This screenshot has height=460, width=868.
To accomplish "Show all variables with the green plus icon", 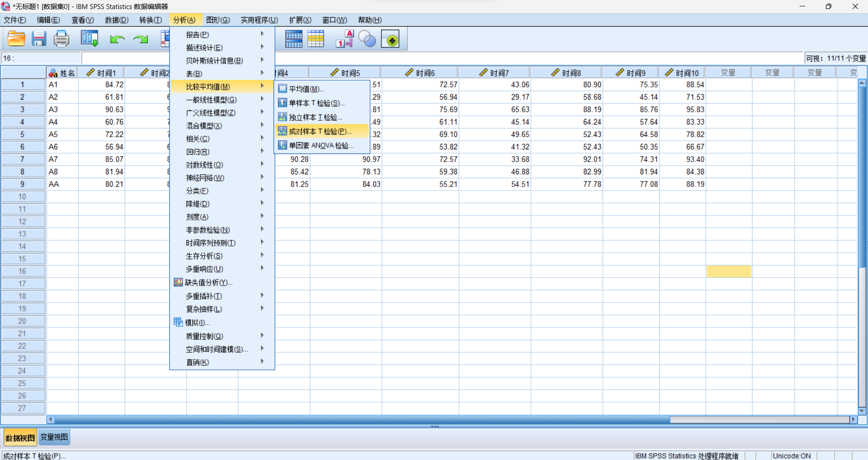I will [x=391, y=38].
